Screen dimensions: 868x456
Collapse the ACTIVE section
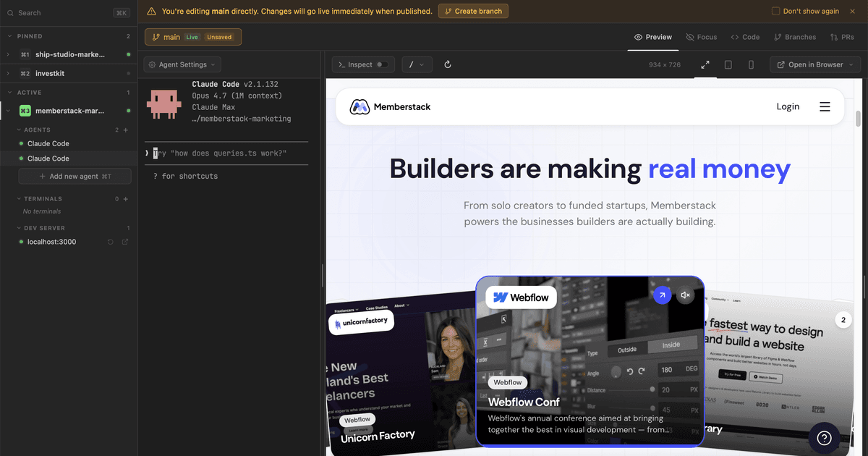click(x=9, y=93)
